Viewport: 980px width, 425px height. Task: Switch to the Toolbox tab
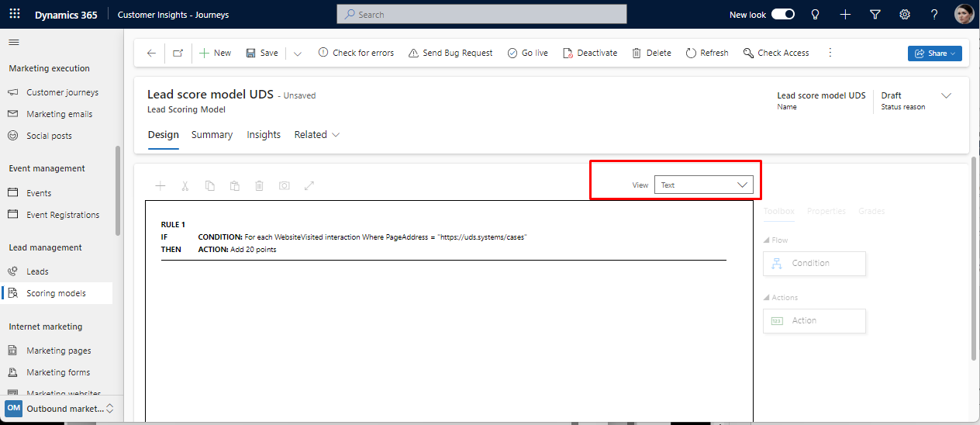pos(778,211)
